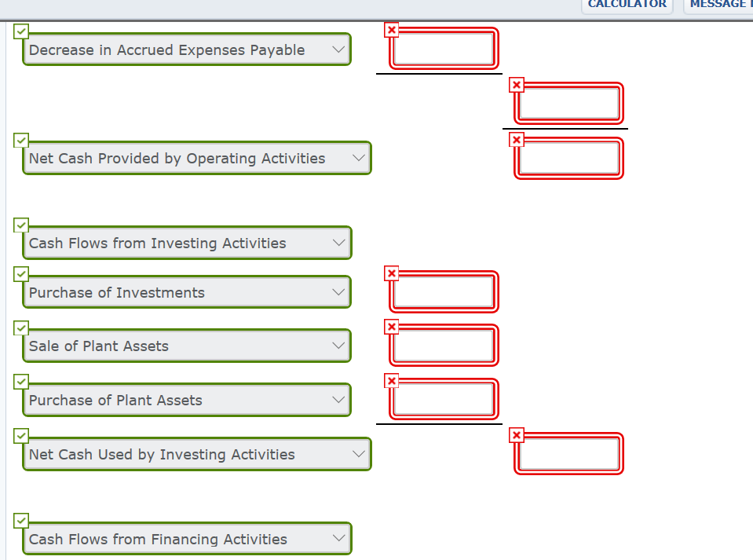This screenshot has width=753, height=560.
Task: Toggle the checkmark beside Net Cash Used by Investing Activities
Action: [21, 435]
